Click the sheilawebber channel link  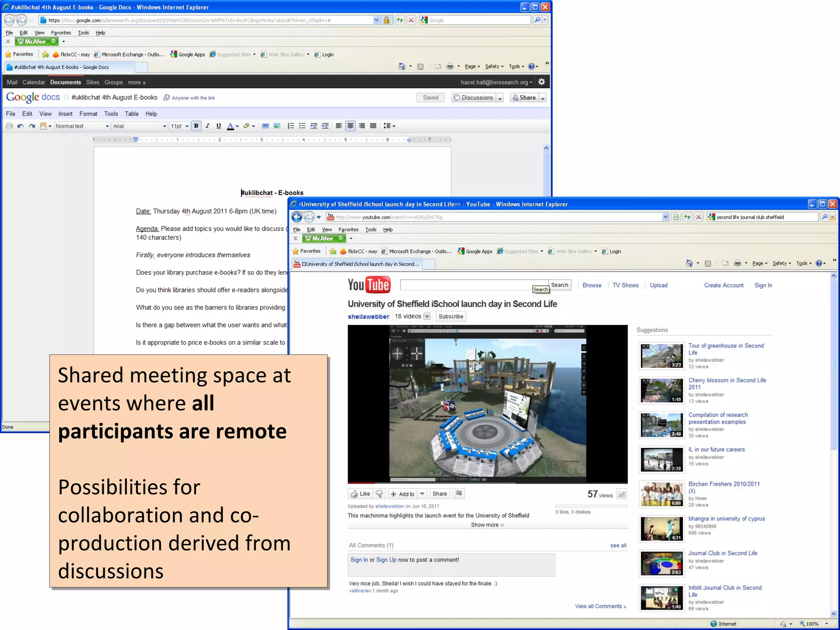[x=368, y=316]
